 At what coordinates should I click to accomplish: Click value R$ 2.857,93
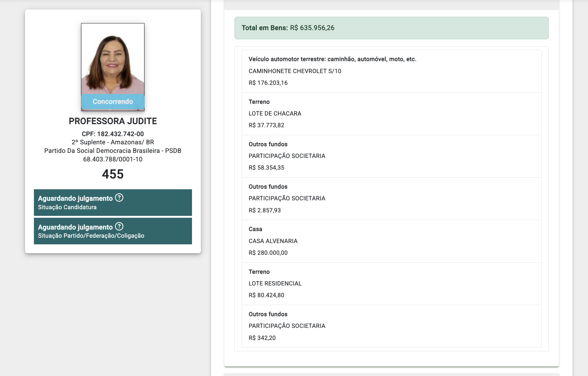(x=265, y=210)
